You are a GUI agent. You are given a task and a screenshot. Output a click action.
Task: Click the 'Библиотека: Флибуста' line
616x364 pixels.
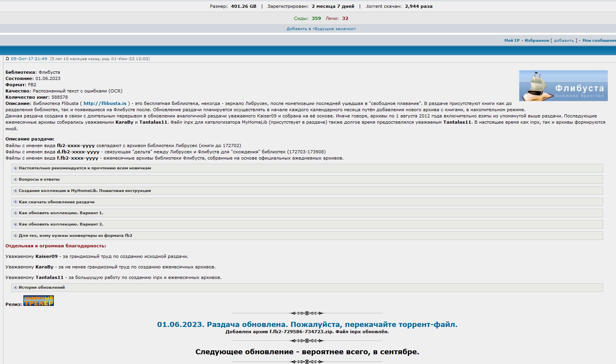tap(33, 72)
